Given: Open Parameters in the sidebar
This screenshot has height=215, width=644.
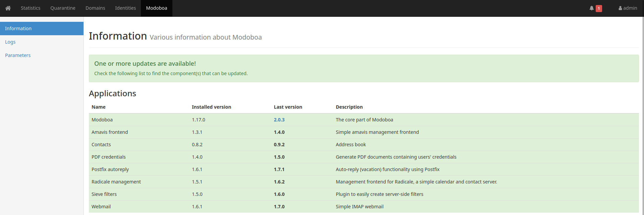Looking at the screenshot, I should click(x=42, y=55).
